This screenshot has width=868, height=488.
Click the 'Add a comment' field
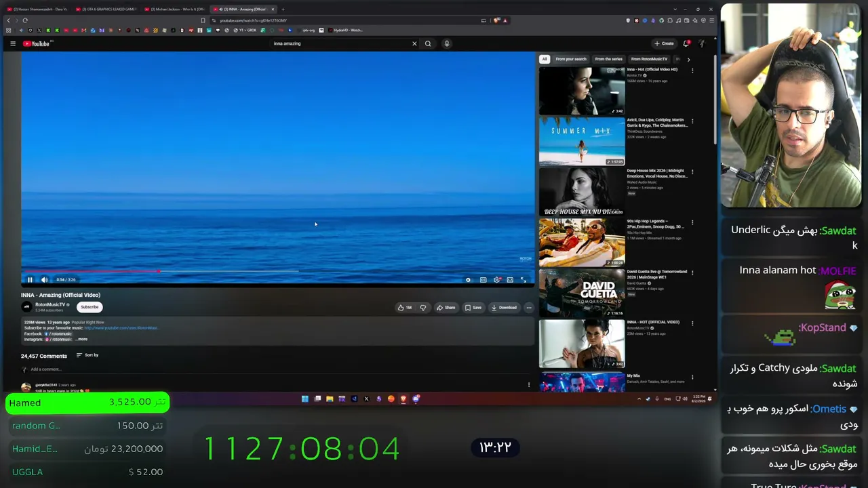pos(278,369)
